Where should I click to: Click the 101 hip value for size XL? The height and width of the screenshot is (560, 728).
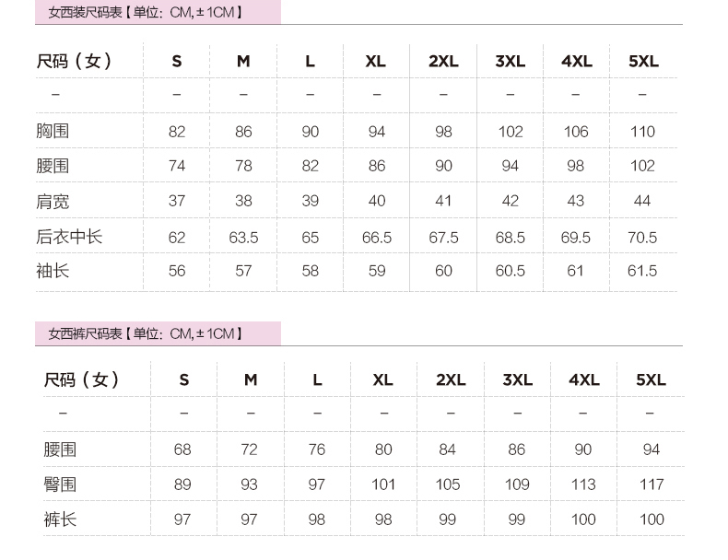pyautogui.click(x=383, y=484)
